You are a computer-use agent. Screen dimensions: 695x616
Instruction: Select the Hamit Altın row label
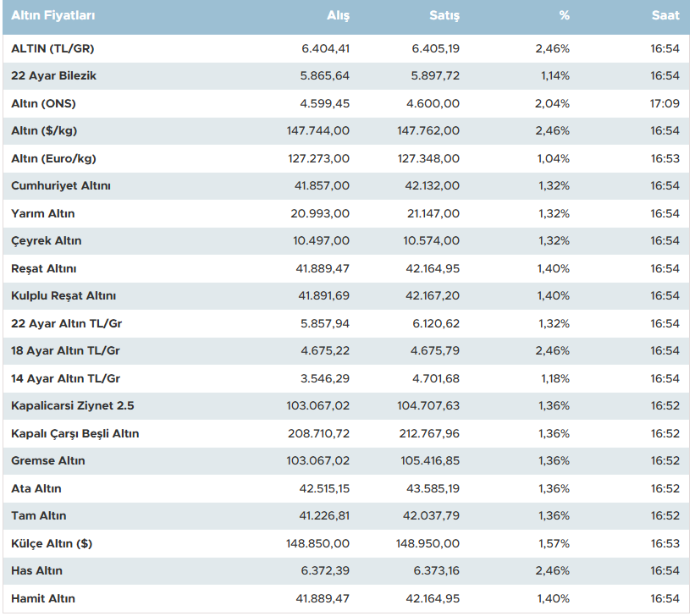[x=43, y=598]
